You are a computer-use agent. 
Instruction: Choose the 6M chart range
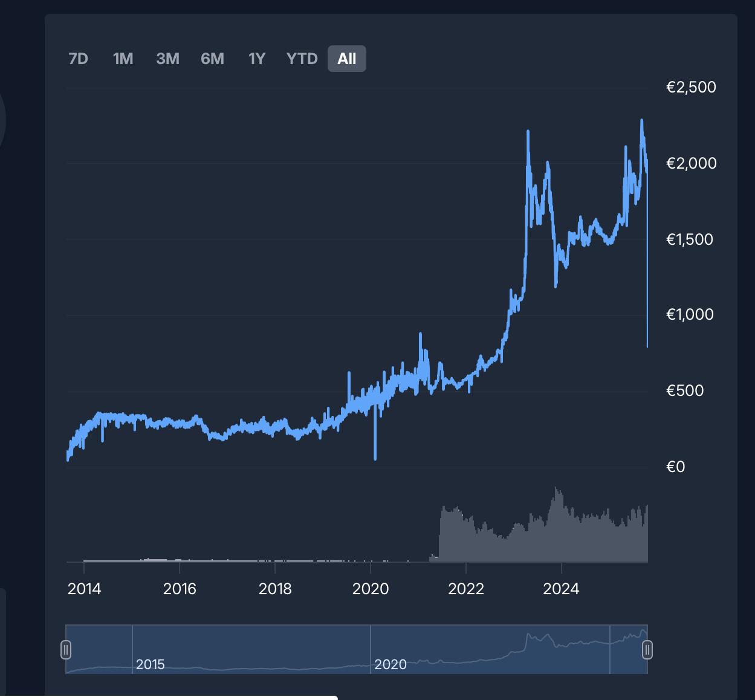(212, 59)
